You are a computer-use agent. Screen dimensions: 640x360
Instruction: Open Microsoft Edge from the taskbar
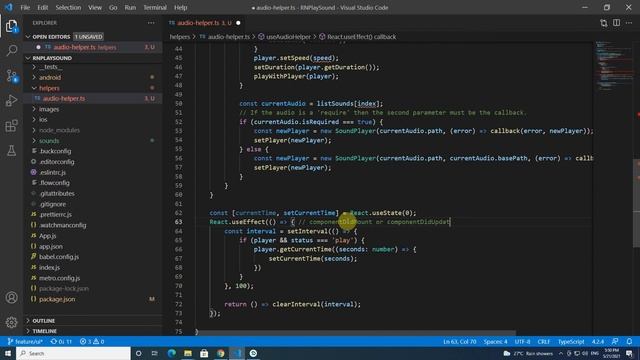coord(171,353)
